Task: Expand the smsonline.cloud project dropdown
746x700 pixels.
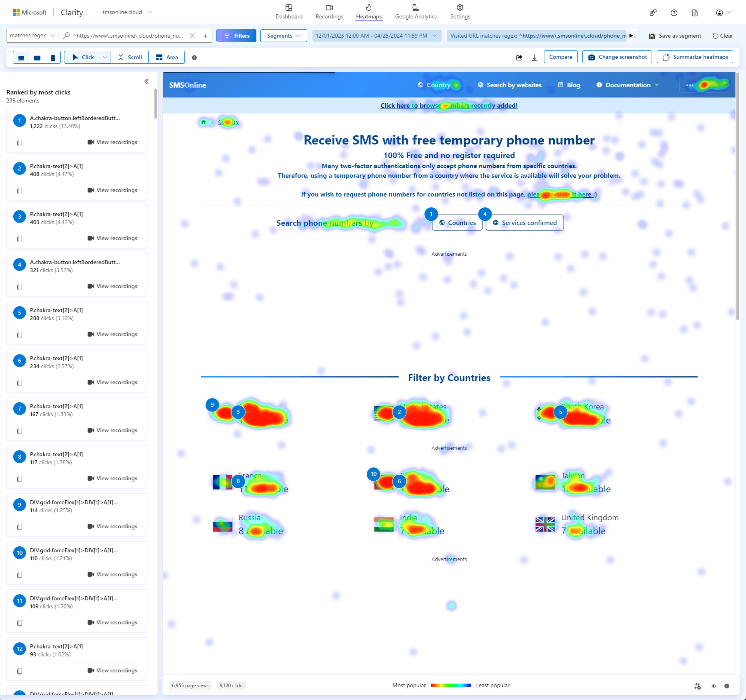Action: tap(127, 12)
